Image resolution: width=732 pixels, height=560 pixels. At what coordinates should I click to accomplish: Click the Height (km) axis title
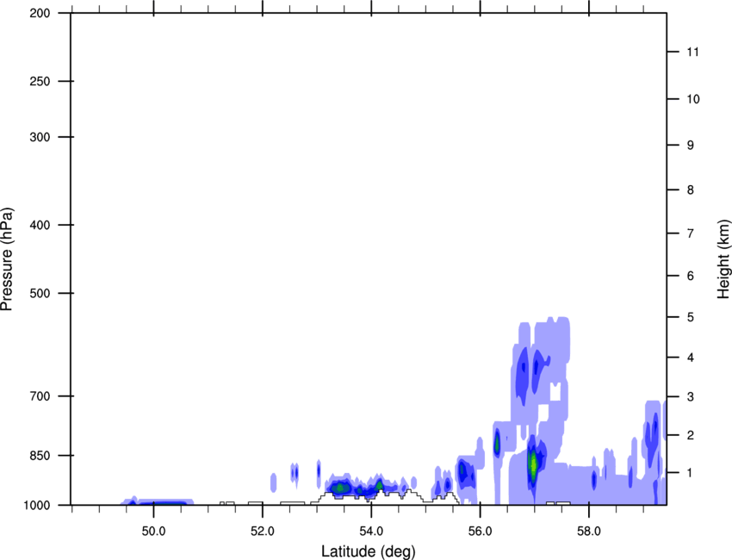pos(724,259)
